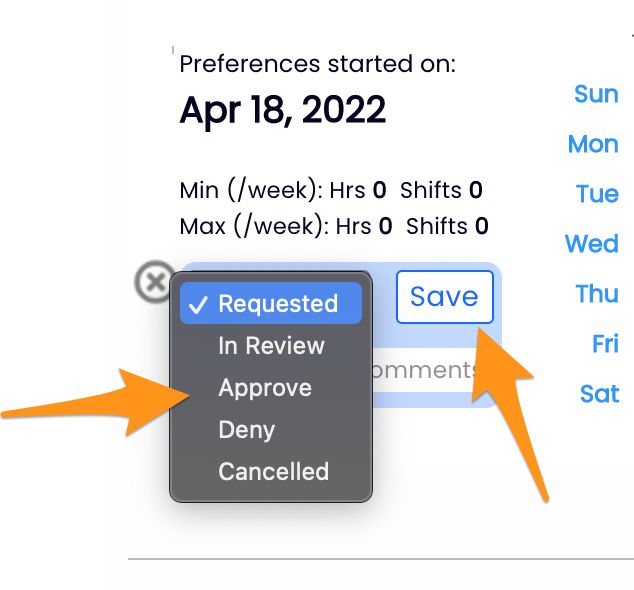Go to the Mon day link

(x=593, y=144)
